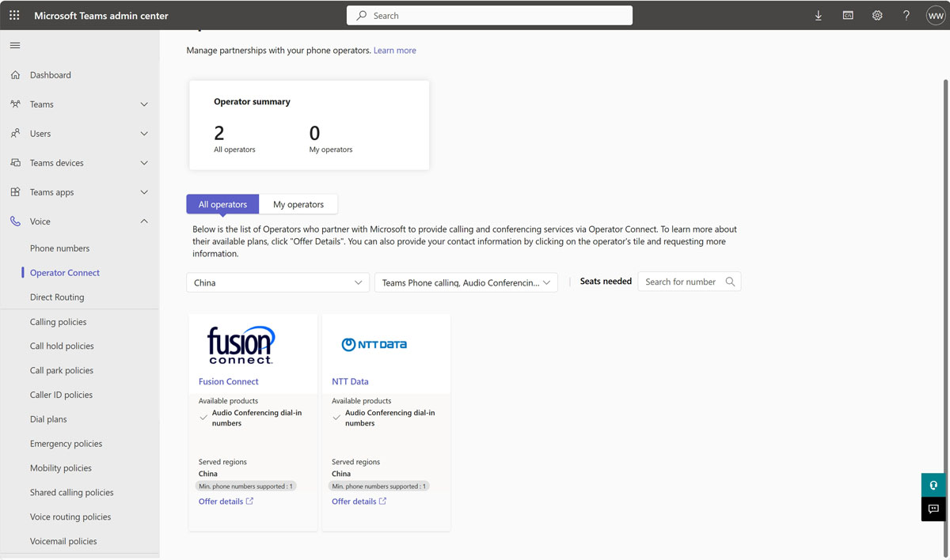Click the search magnifier in top search bar
This screenshot has width=950, height=560.
(362, 15)
